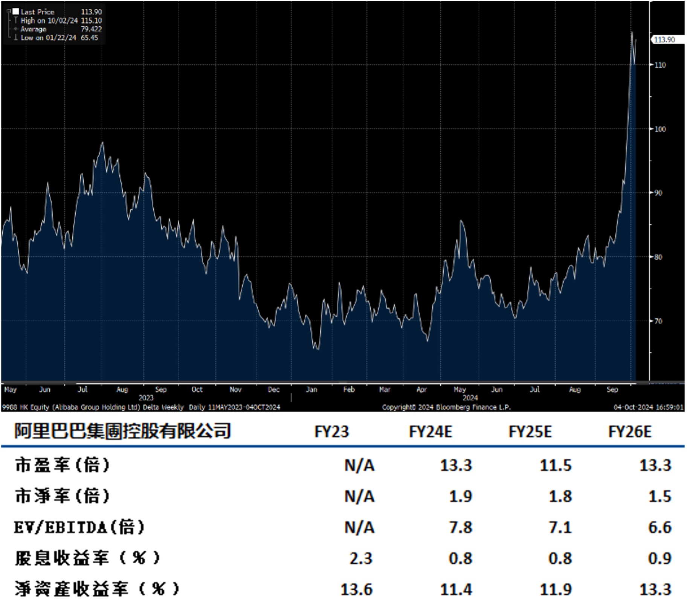Open the 11MAY2023-04OCT2024 date range selector
Viewport: 687px width, 616px height.
[244, 407]
